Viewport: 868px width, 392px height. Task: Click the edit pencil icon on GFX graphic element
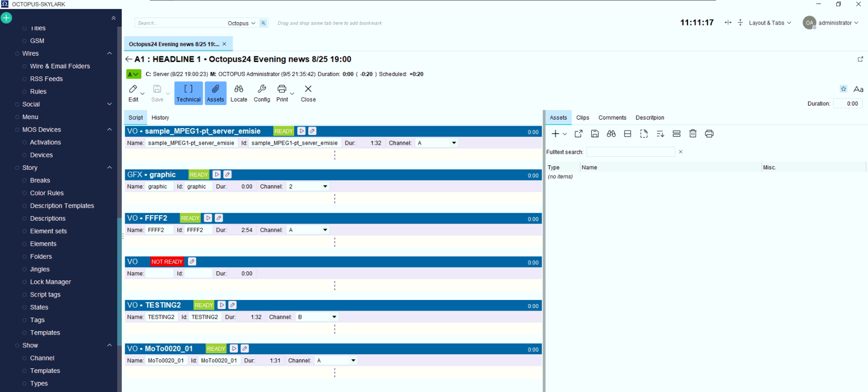click(228, 174)
